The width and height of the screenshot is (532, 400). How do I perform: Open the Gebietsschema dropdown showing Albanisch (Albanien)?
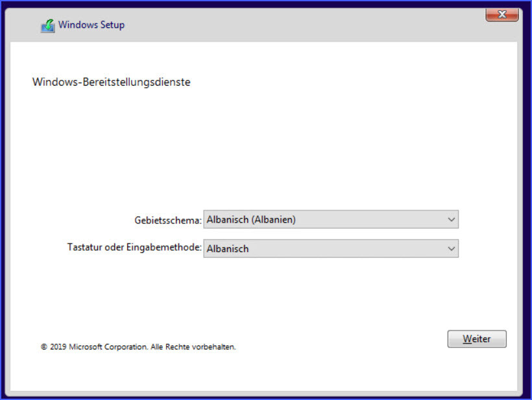coord(331,219)
